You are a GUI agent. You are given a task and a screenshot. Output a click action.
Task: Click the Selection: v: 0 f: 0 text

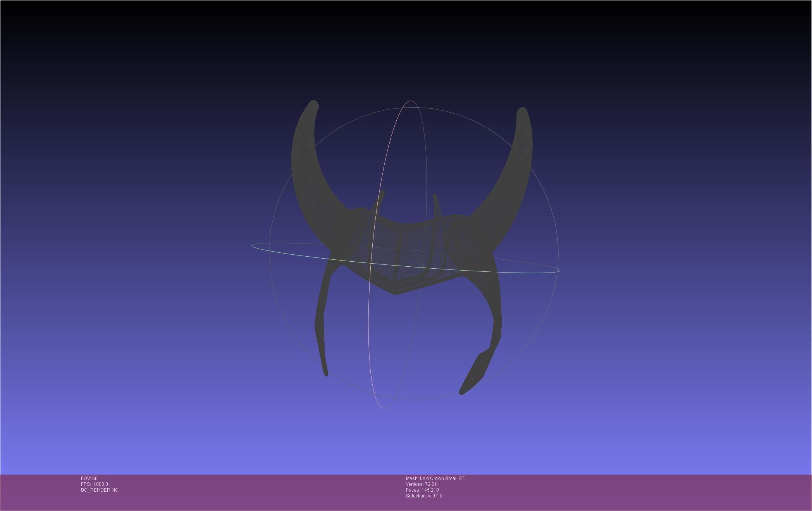pyautogui.click(x=424, y=496)
